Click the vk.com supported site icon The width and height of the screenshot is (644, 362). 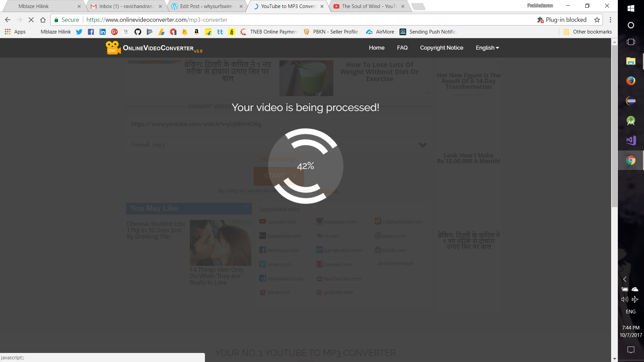click(x=319, y=236)
